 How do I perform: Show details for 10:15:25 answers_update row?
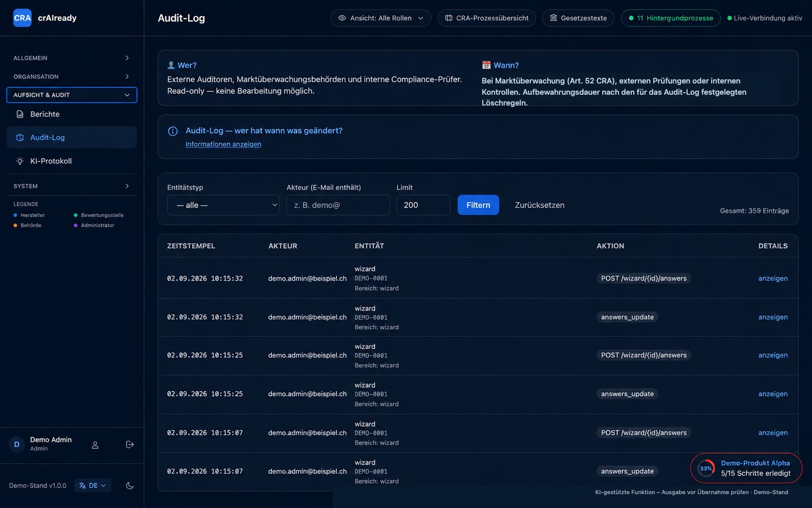coord(773,394)
